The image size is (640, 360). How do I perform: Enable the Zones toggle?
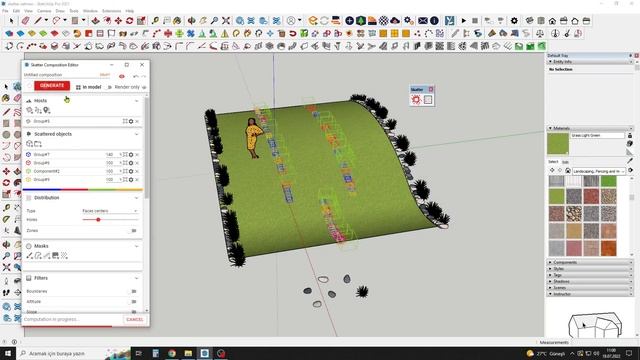tap(133, 231)
